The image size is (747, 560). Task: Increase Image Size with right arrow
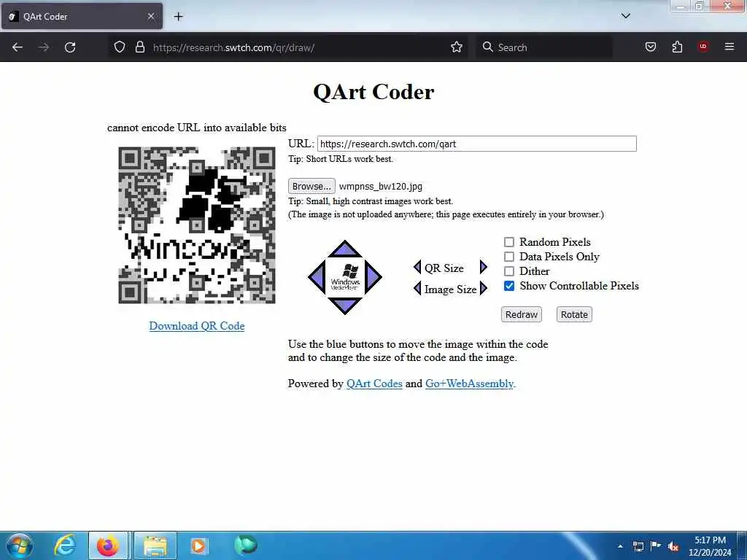point(484,289)
